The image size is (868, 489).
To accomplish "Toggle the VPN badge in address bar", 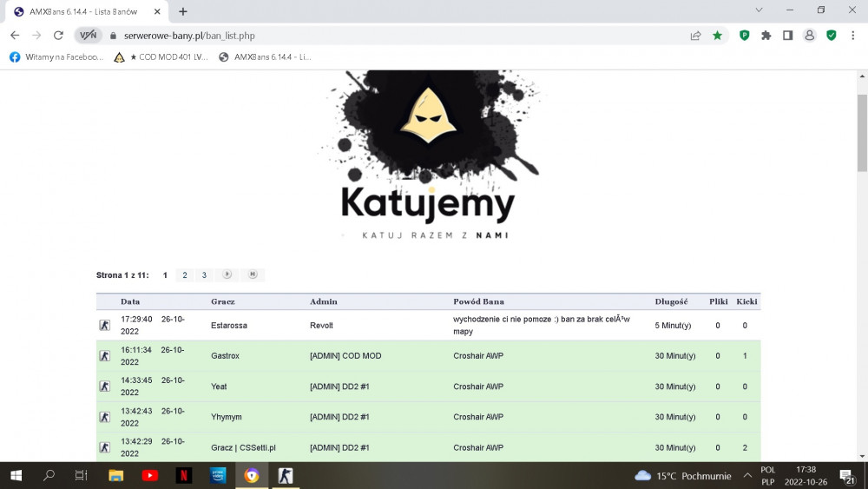I will click(88, 36).
